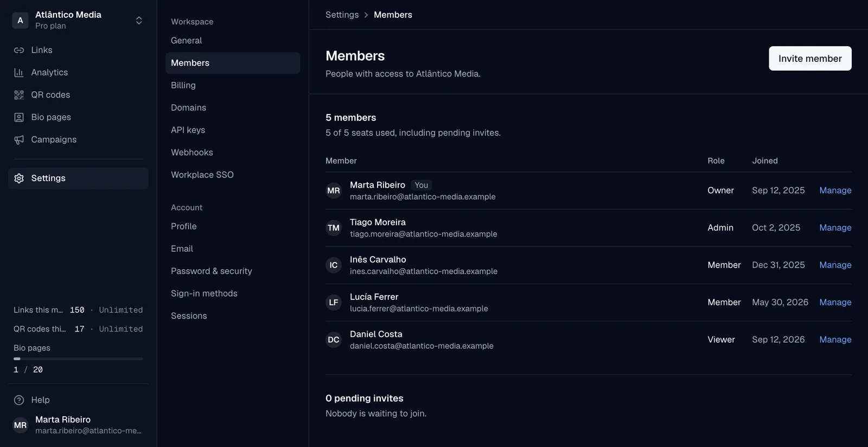Image resolution: width=868 pixels, height=447 pixels.
Task: Click the Joined date May 30, 2026
Action: click(780, 302)
